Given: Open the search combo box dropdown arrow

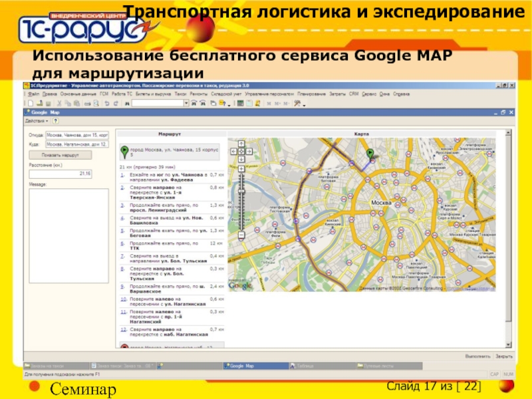Looking at the screenshot, I should (x=186, y=103).
